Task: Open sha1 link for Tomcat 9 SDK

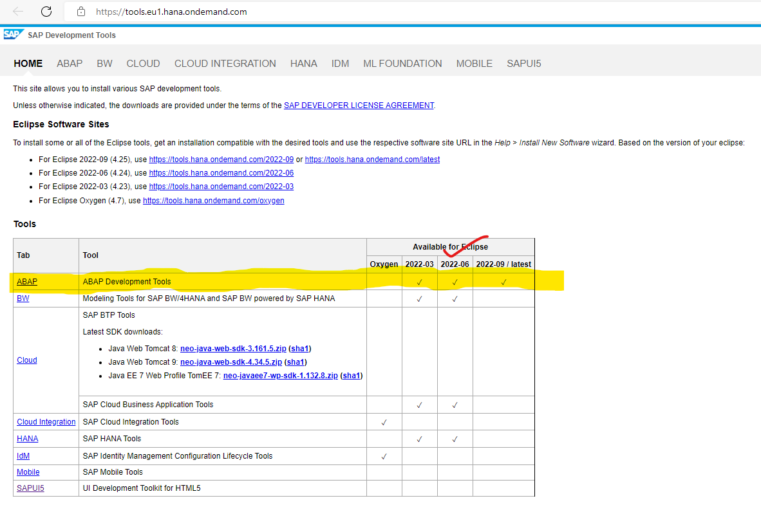Action: click(x=296, y=362)
